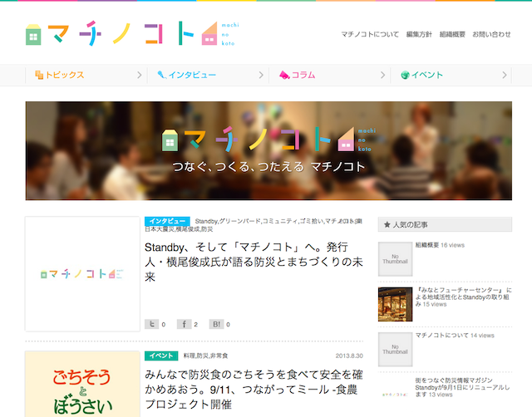The image size is (532, 417).
Task: Expand the chevron arrow in the コラム tab
Action: click(x=382, y=75)
